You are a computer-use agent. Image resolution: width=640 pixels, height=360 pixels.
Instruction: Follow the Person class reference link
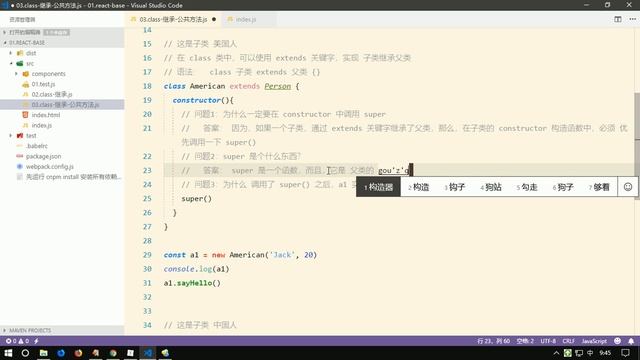coord(278,86)
